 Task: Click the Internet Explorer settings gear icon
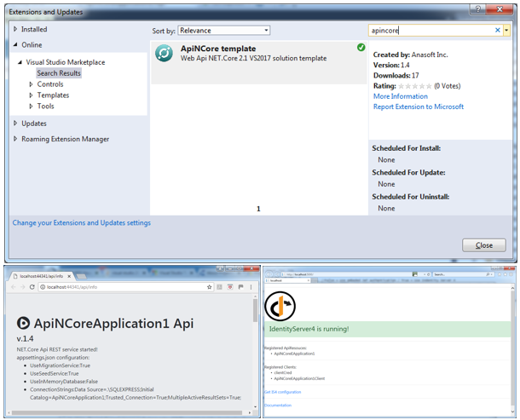(511, 274)
